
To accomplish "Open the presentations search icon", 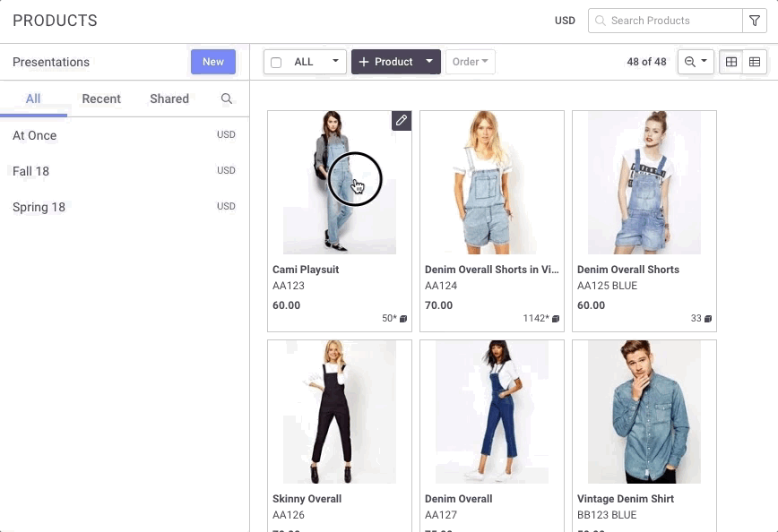I will (x=226, y=99).
